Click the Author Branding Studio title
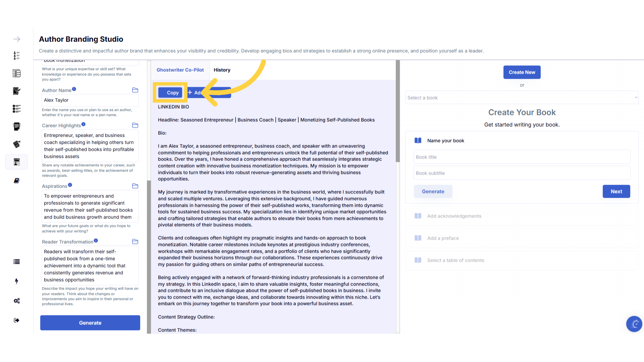 click(x=81, y=39)
